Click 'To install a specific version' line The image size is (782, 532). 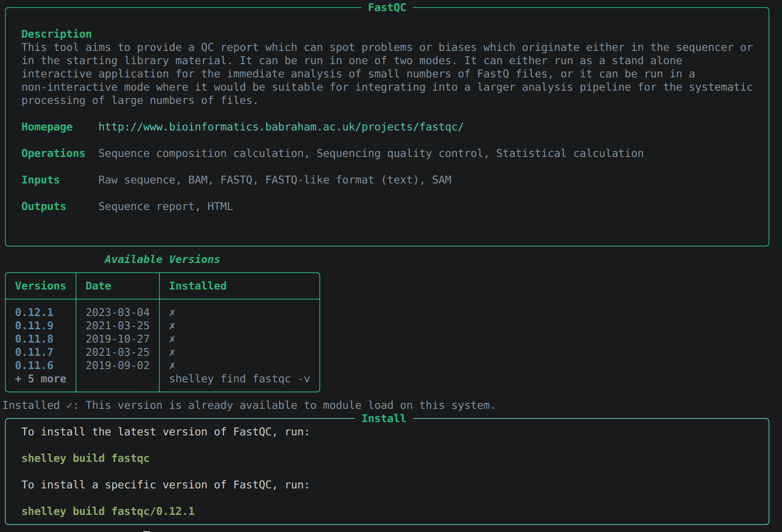coord(166,485)
